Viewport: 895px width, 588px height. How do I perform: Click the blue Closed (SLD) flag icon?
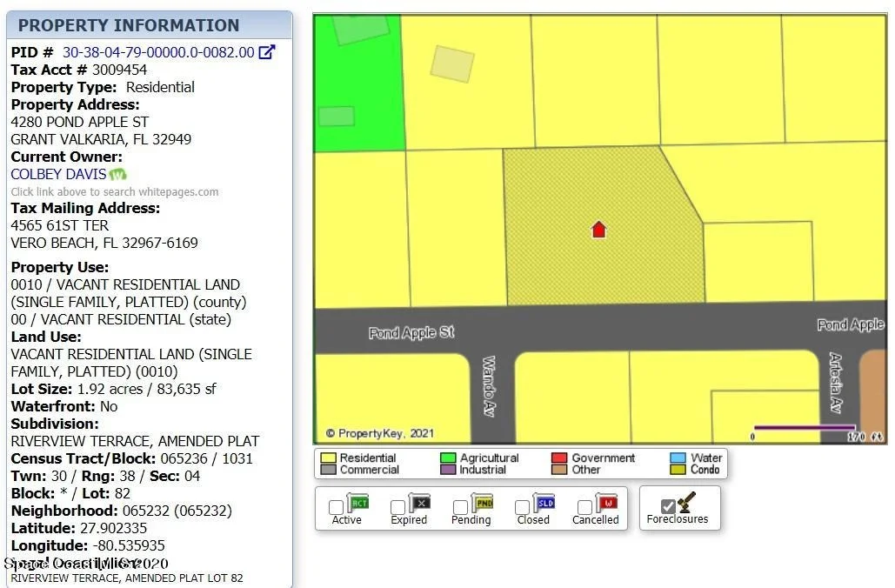pyautogui.click(x=544, y=503)
